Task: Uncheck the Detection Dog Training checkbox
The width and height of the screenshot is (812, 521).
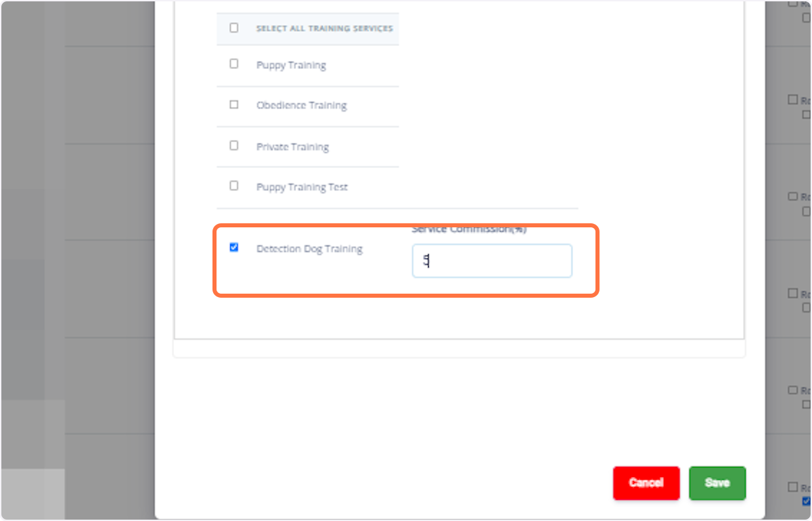Action: point(233,247)
